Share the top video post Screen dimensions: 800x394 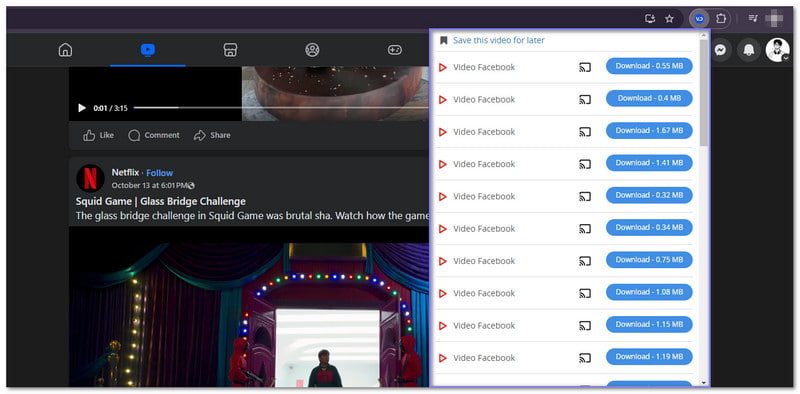212,135
